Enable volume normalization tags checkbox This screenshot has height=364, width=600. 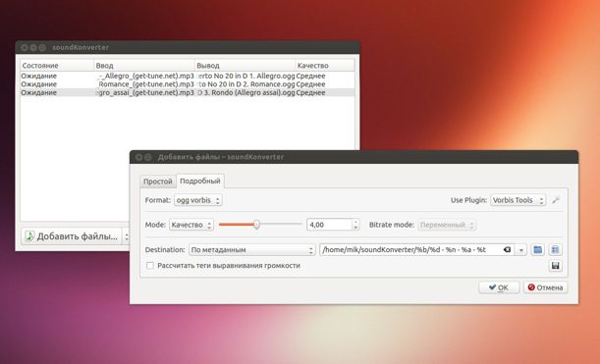pos(150,265)
